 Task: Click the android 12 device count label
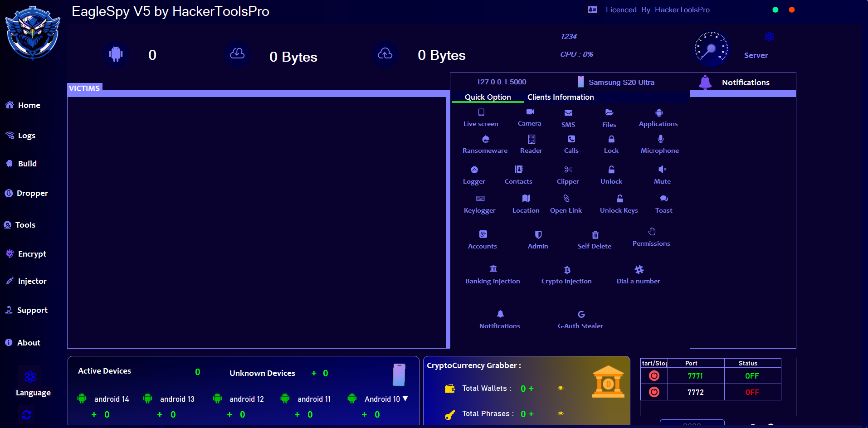tap(247, 399)
